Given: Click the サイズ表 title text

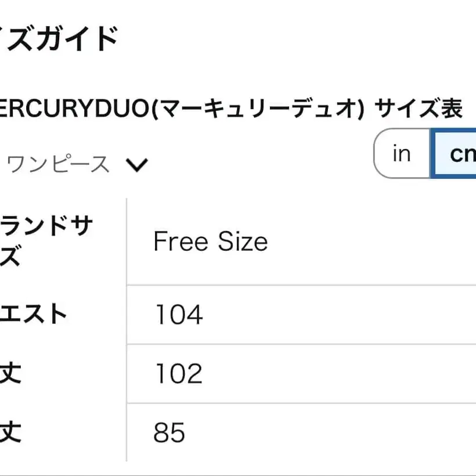Looking at the screenshot, I should (418, 109).
